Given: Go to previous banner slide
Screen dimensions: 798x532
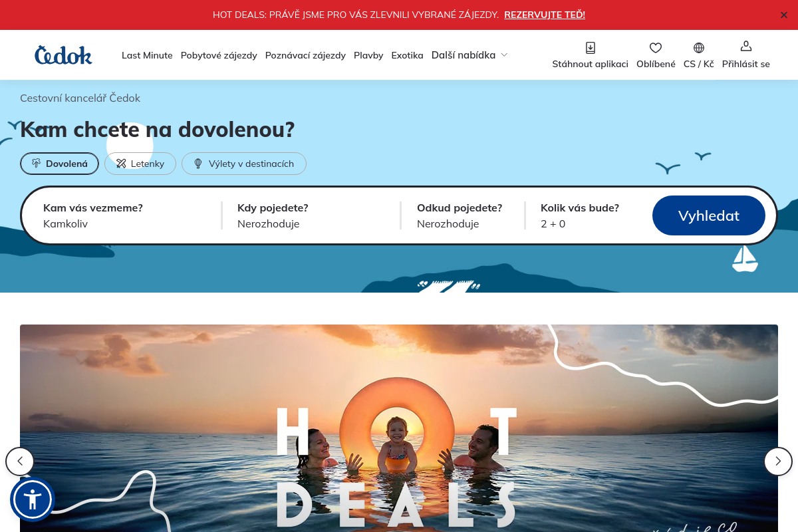Looking at the screenshot, I should pos(20,461).
